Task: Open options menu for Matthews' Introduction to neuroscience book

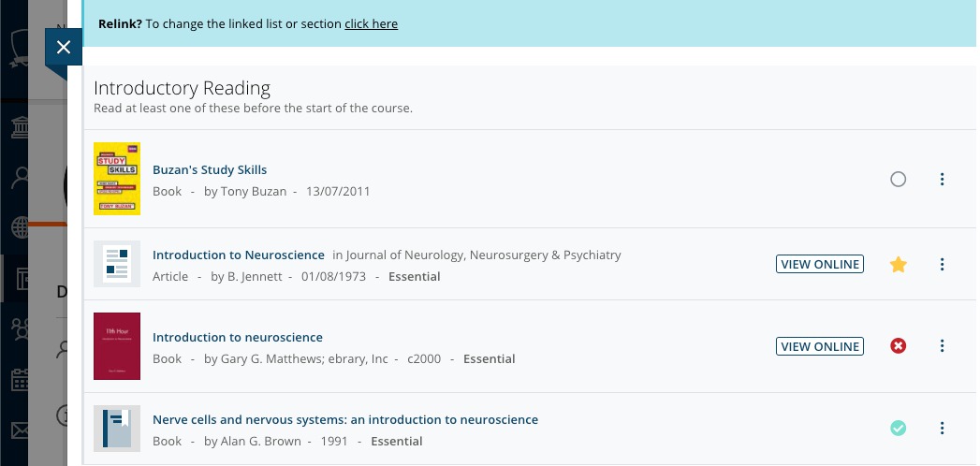Action: 943,346
